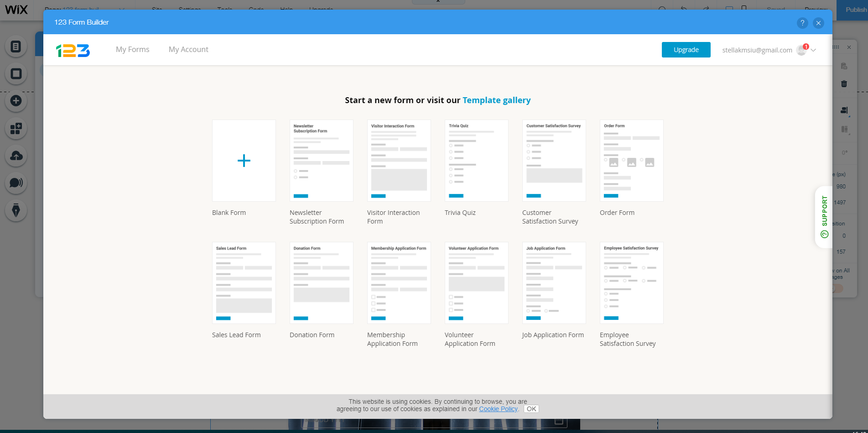Expand the account dropdown chevron
Image resolution: width=868 pixels, height=433 pixels.
tap(813, 50)
